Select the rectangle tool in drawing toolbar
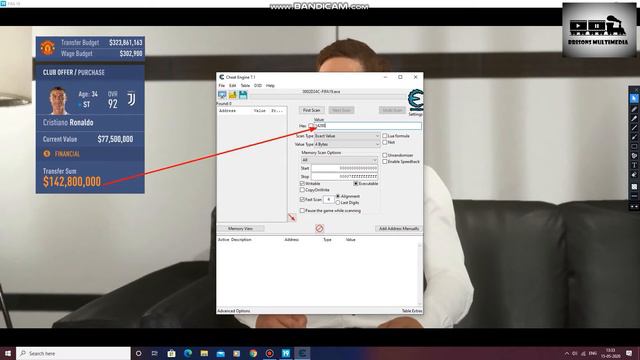Viewport: 640px width, 360px height. click(634, 147)
